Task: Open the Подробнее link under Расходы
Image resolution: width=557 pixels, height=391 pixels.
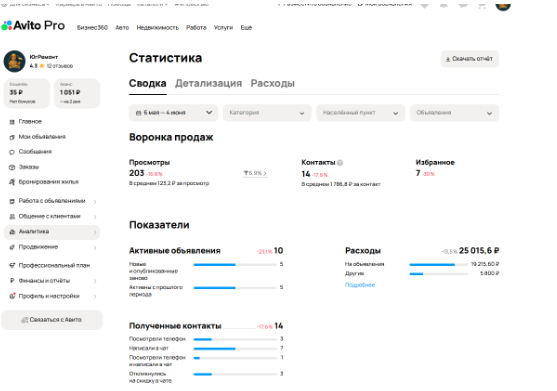Action: (x=360, y=285)
